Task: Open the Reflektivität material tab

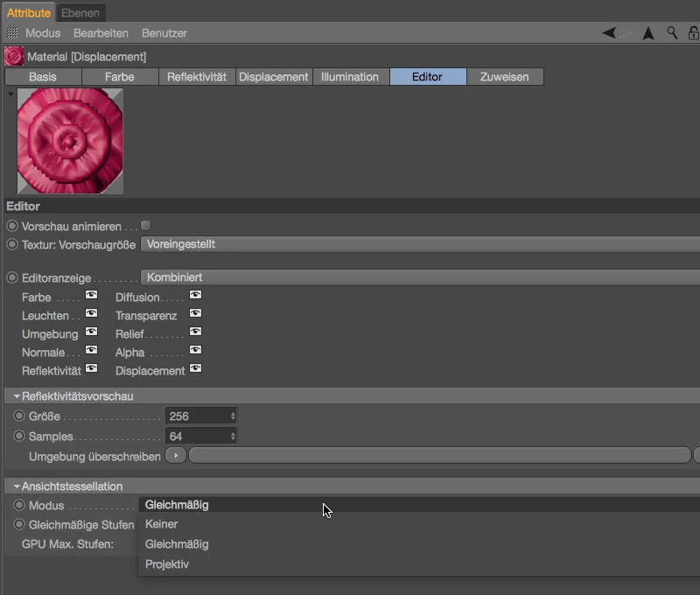Action: [197, 77]
